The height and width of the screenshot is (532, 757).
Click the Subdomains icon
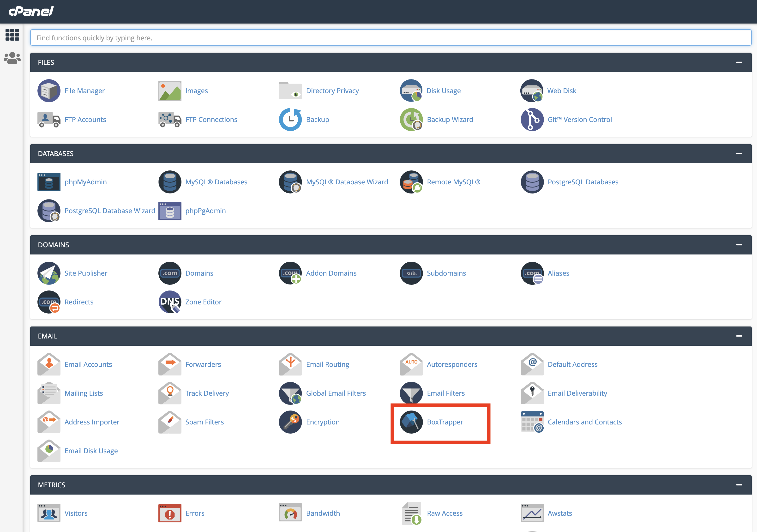point(411,273)
